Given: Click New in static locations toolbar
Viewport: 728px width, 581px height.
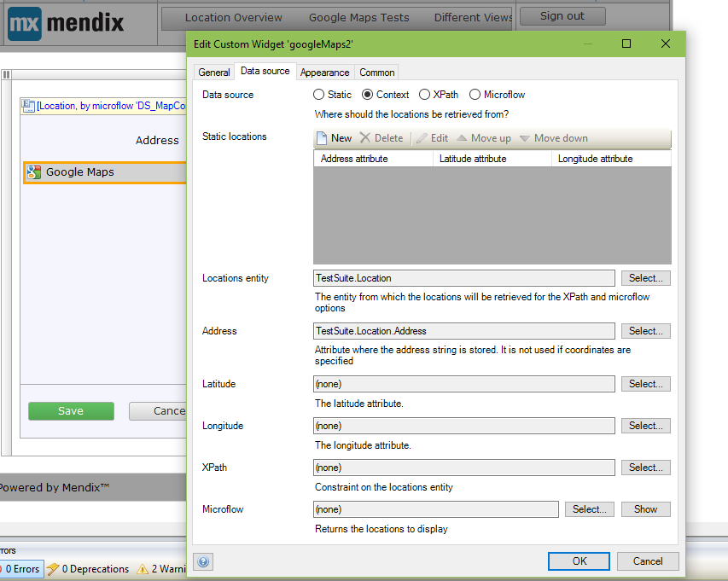Looking at the screenshot, I should pos(335,138).
